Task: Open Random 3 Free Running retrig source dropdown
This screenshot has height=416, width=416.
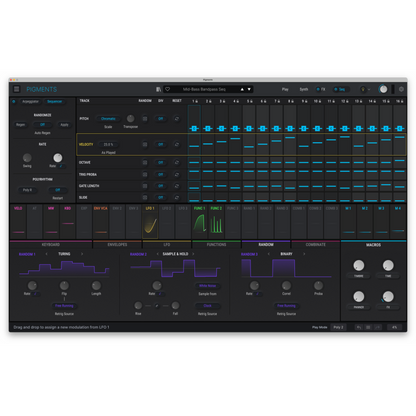Action: [x=286, y=306]
